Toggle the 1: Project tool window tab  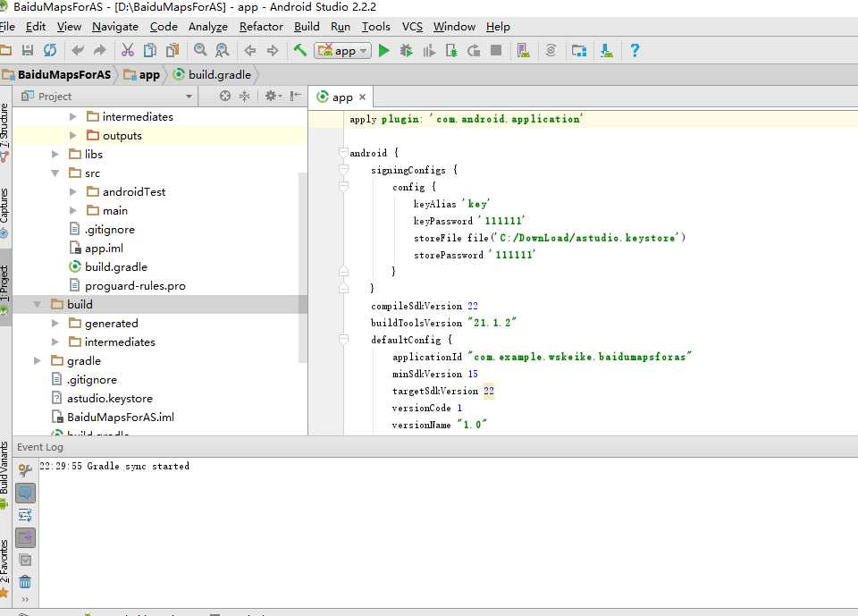tap(5, 288)
